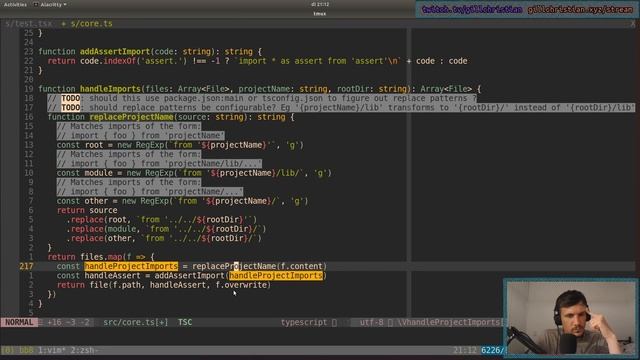Click the TODO about configurable replace patterns

341,108
